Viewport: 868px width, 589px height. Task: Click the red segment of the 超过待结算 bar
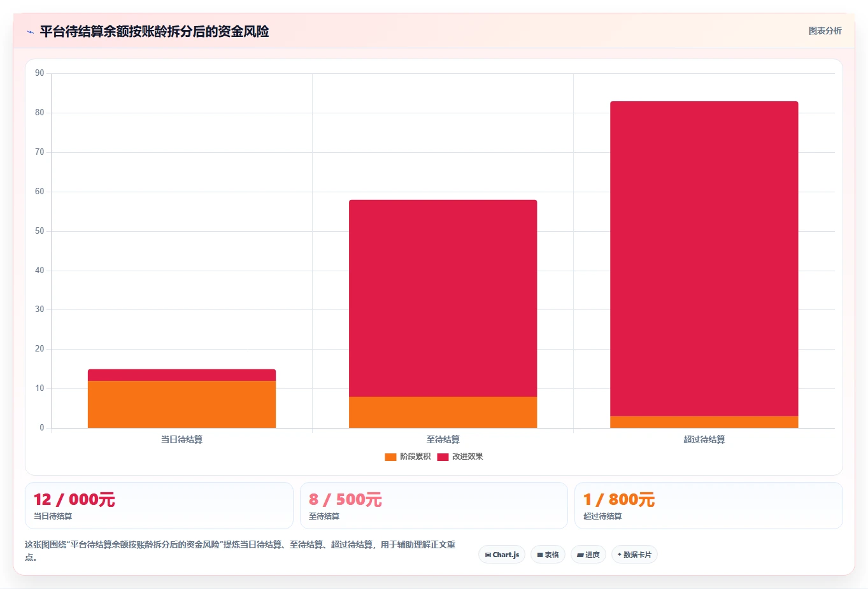point(704,259)
